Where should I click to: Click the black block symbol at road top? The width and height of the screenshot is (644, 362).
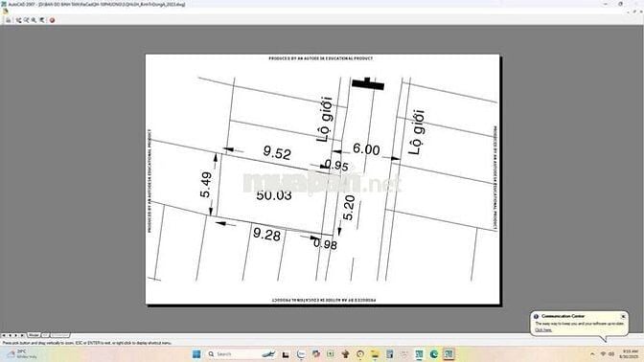tap(368, 83)
